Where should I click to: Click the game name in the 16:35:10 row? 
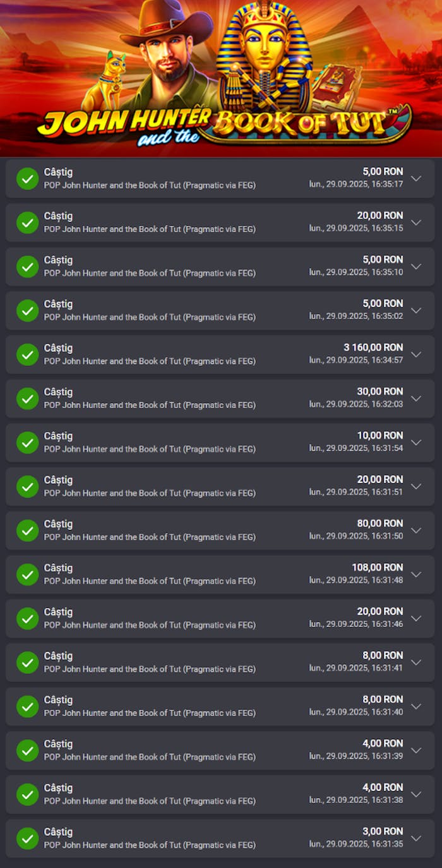(x=150, y=273)
